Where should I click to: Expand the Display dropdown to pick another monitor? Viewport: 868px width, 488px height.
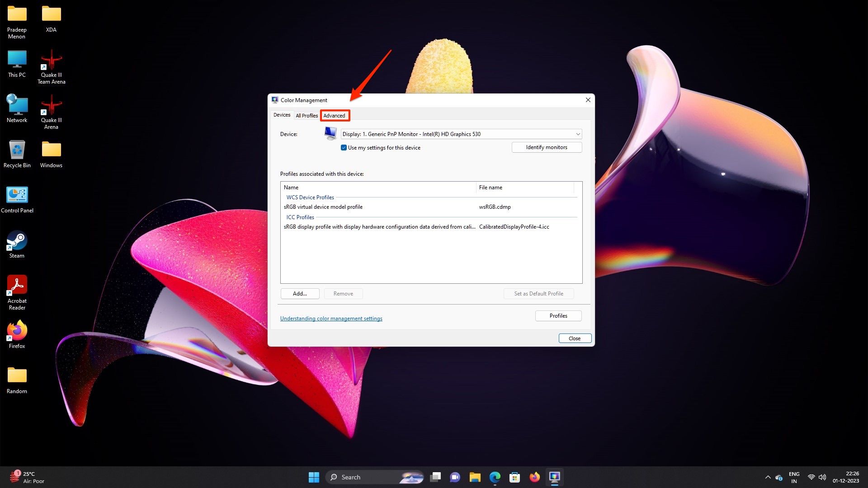578,134
